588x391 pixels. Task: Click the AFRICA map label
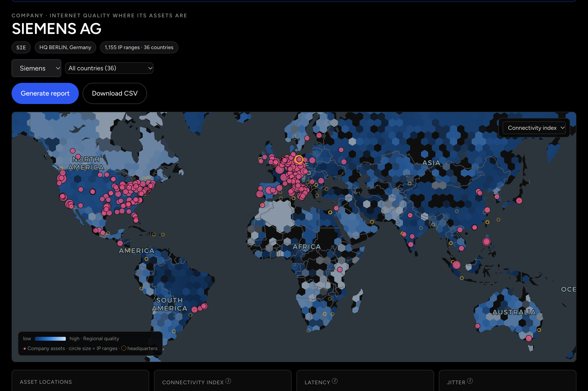click(307, 247)
